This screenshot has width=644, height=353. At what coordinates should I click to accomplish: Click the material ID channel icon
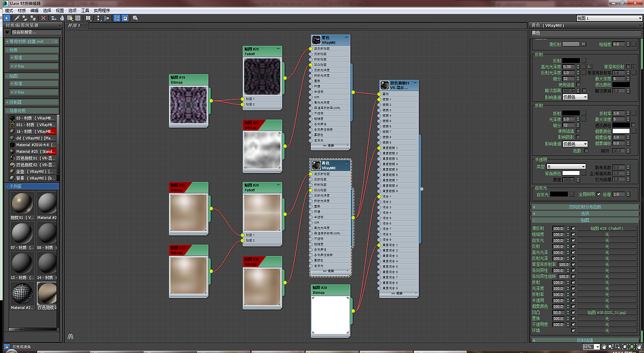click(88, 18)
